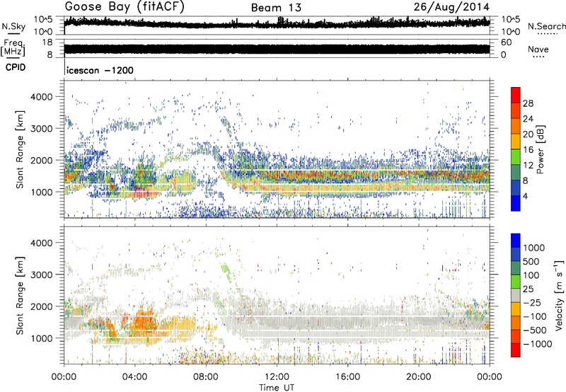Screen dimensions: 566x392
Task: Click 'Slant Range [km]' label of velocity panel
Action: click(20, 296)
